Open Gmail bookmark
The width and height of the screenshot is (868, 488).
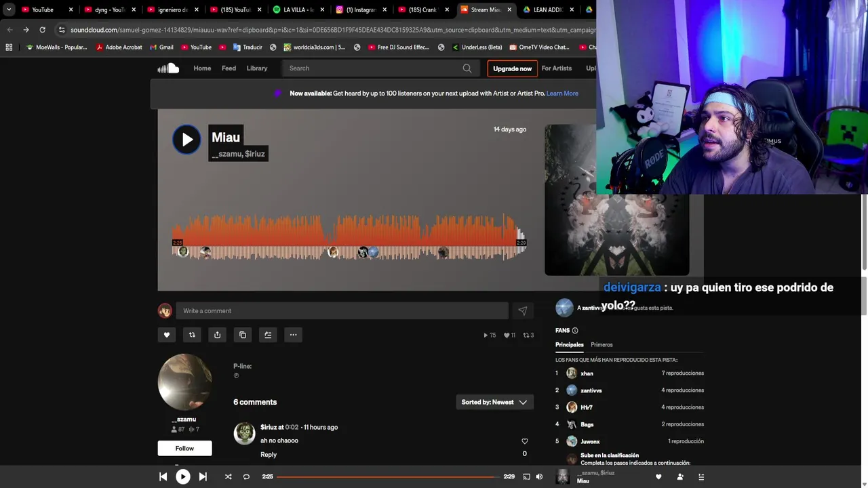[161, 47]
